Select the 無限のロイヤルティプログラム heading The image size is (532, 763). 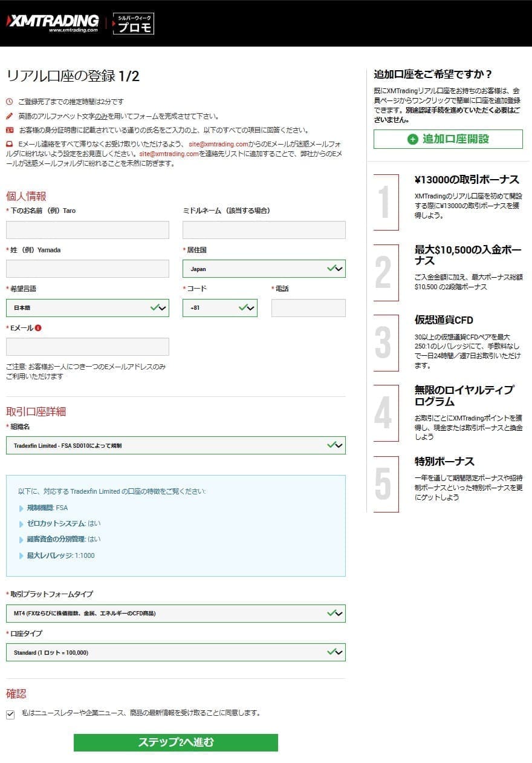click(464, 396)
